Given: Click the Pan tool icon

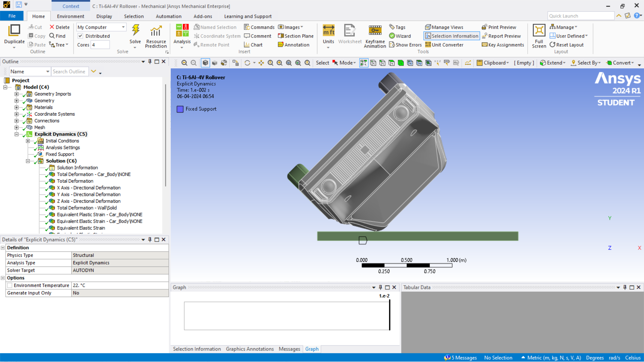Looking at the screenshot, I should tap(261, 63).
